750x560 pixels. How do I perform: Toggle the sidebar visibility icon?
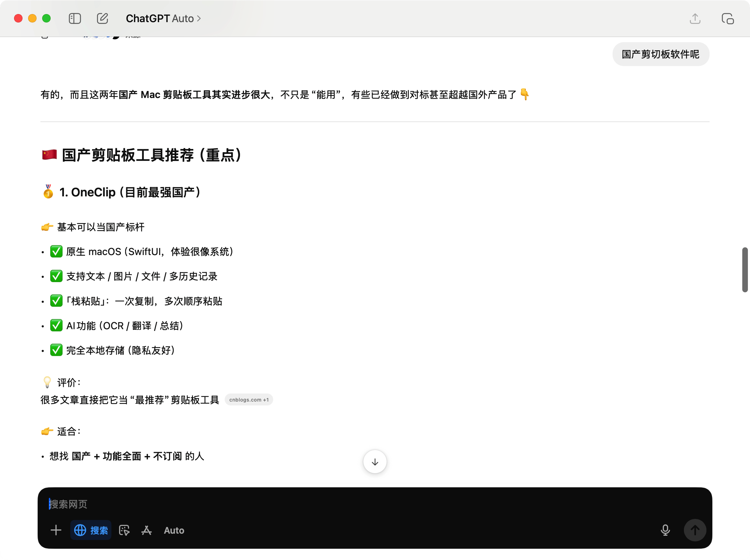pyautogui.click(x=75, y=18)
